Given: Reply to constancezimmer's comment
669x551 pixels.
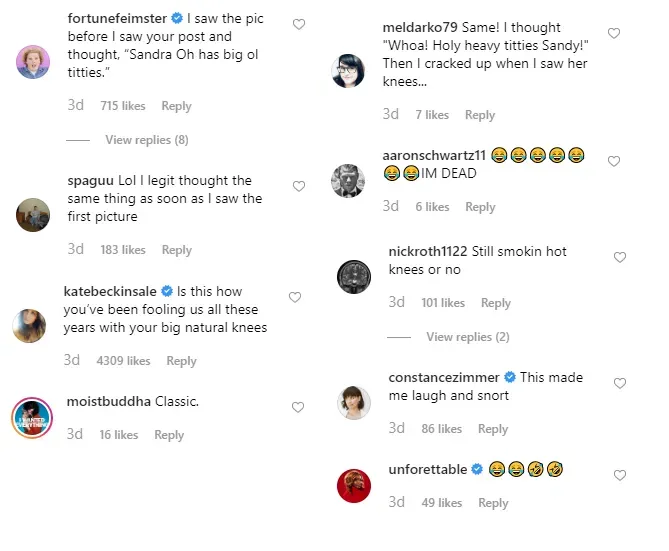Looking at the screenshot, I should click(x=492, y=429).
